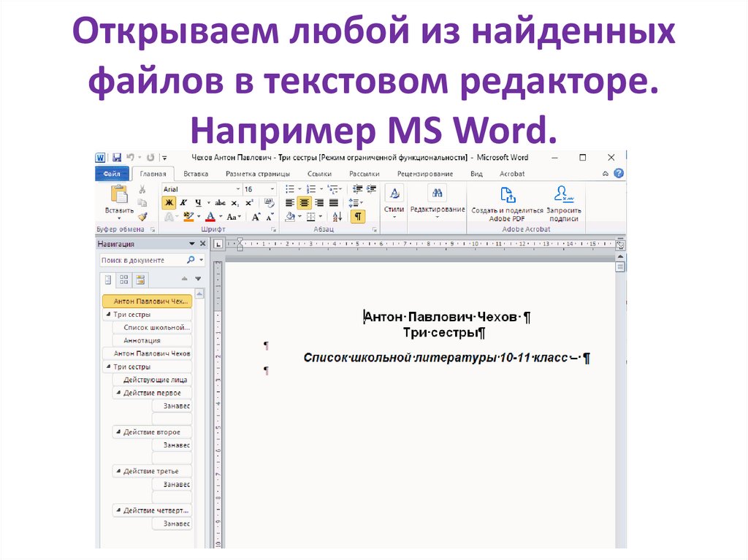This screenshot has height=560, width=748.
Task: Open Customize Quick Access Toolbar dropdown
Action: [x=164, y=158]
